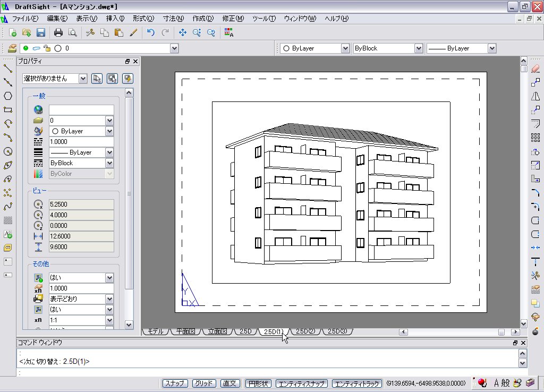Switch to the 2.5D(2) sheet tab
The image size is (544, 392).
(x=305, y=331)
